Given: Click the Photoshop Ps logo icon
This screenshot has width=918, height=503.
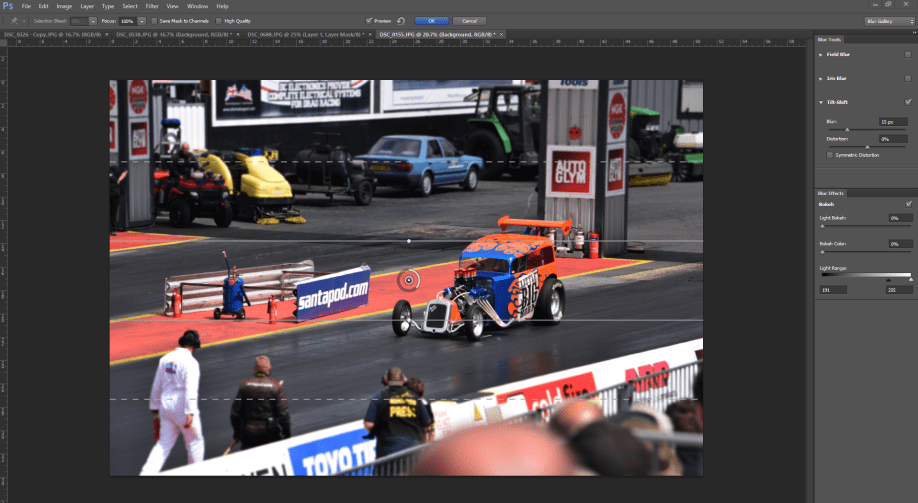Looking at the screenshot, I should (x=8, y=6).
